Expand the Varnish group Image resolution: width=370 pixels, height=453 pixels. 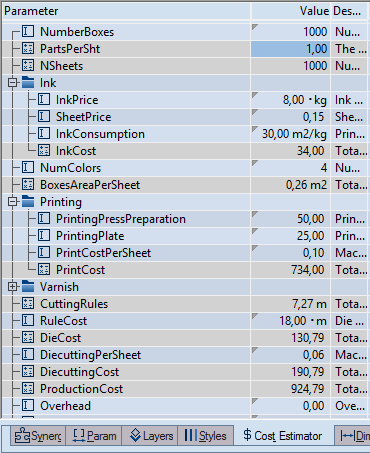pyautogui.click(x=12, y=287)
